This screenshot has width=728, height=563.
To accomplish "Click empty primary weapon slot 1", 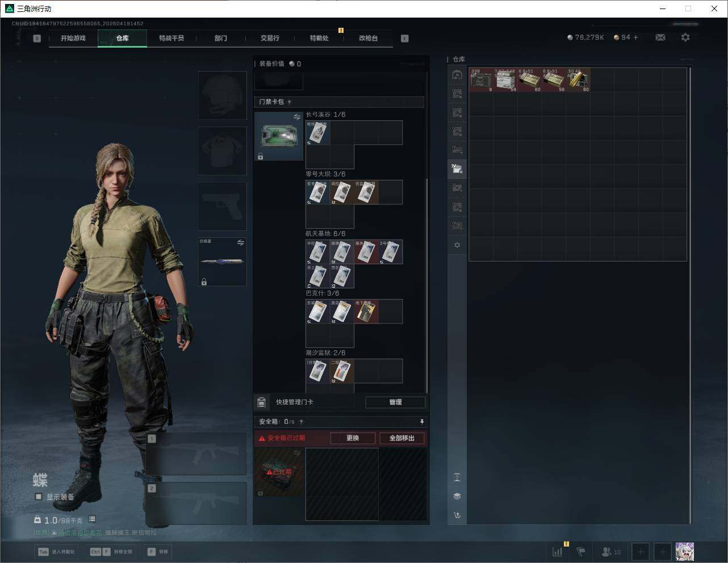I will pyautogui.click(x=196, y=454).
